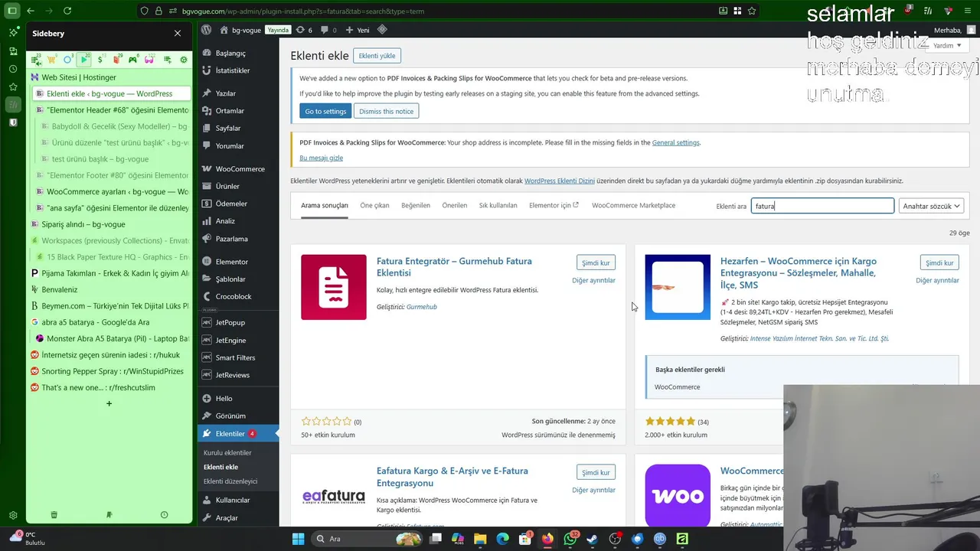Open the WordPress logo menu

point(206,30)
